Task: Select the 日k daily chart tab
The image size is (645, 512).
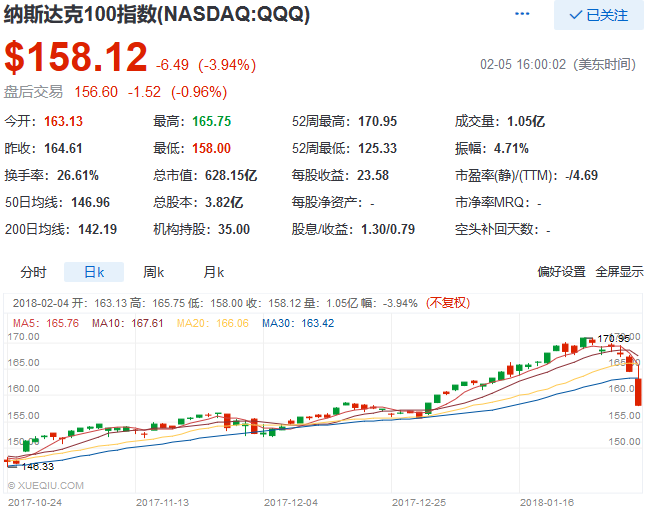Action: 94,272
